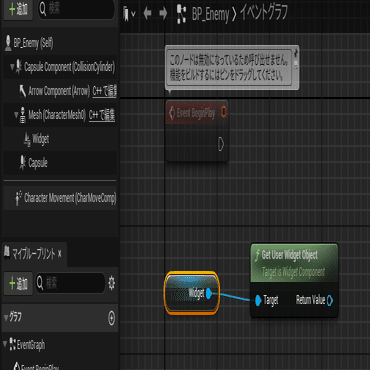Select the Get User Widget Object node
The width and height of the screenshot is (370, 370).
pos(294,280)
